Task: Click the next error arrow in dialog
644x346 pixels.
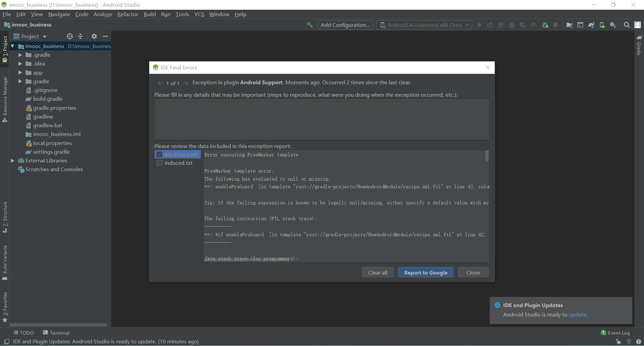Action: coord(185,83)
